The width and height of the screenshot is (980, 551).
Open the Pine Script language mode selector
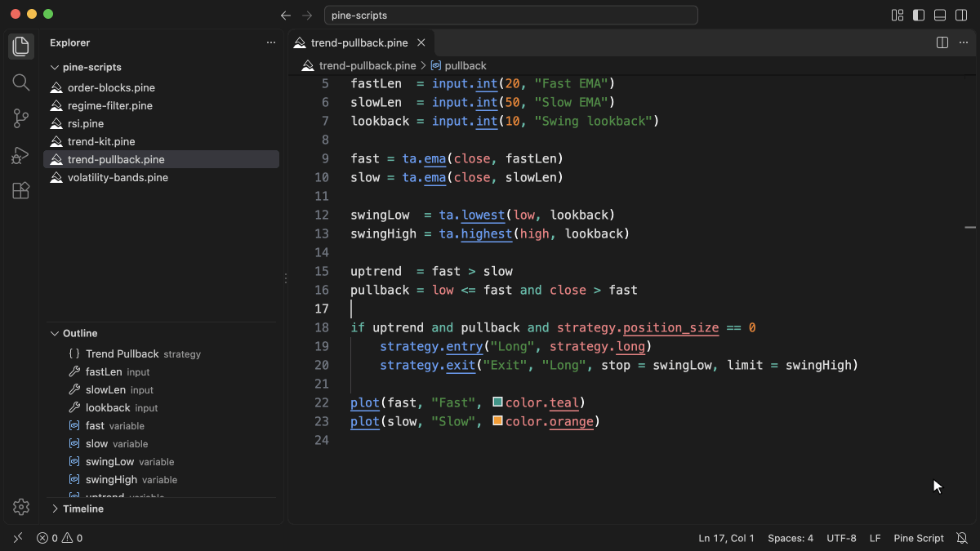[x=919, y=538]
